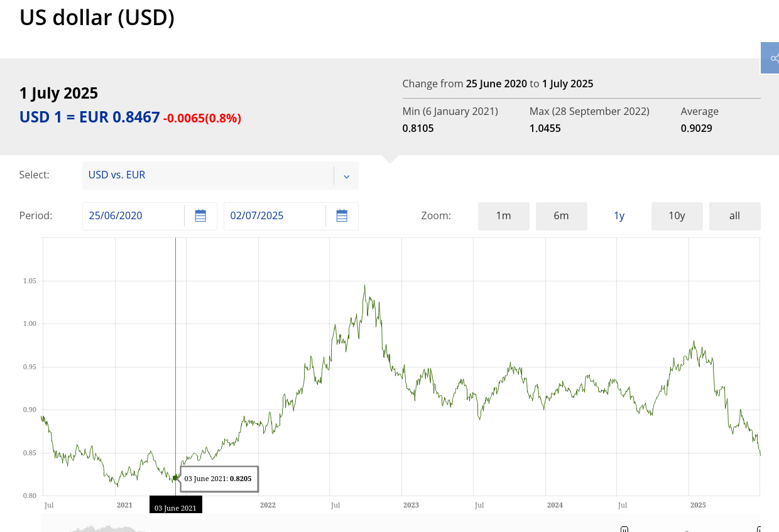Viewport: 779px width, 532px height.
Task: Switch zoom range to 10y
Action: [x=677, y=216]
